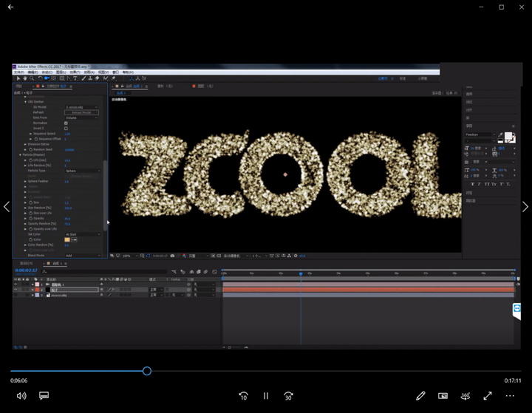Select the Roto Brush tool
The image size is (532, 413).
pyautogui.click(x=106, y=78)
